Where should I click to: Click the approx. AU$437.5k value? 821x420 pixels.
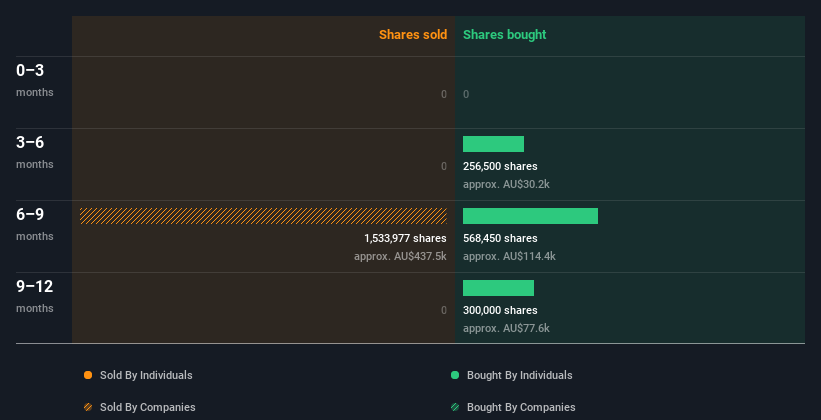[x=400, y=257]
